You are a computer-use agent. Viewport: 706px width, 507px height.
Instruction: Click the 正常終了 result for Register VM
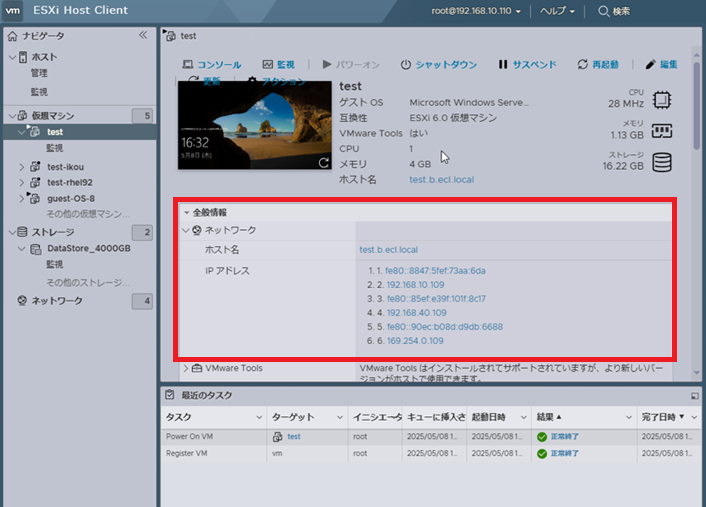point(565,453)
